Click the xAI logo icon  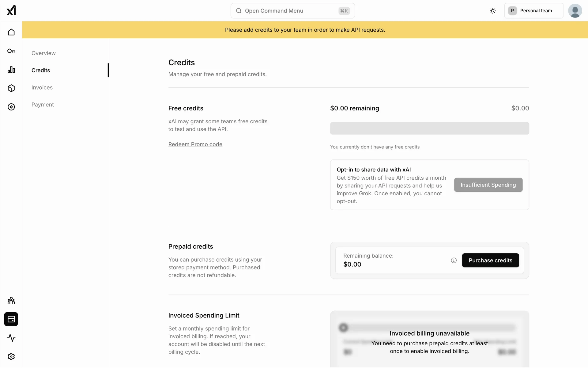11,10
